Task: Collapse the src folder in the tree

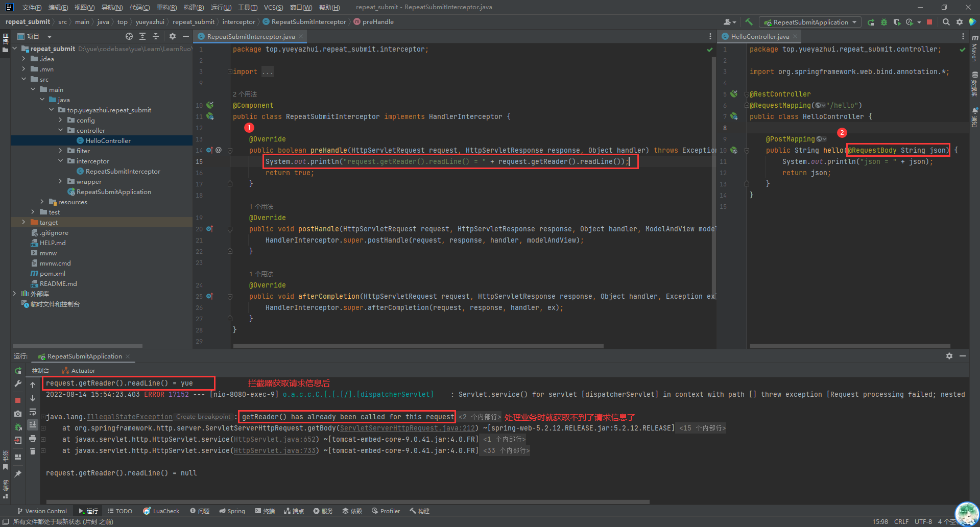Action: click(24, 79)
